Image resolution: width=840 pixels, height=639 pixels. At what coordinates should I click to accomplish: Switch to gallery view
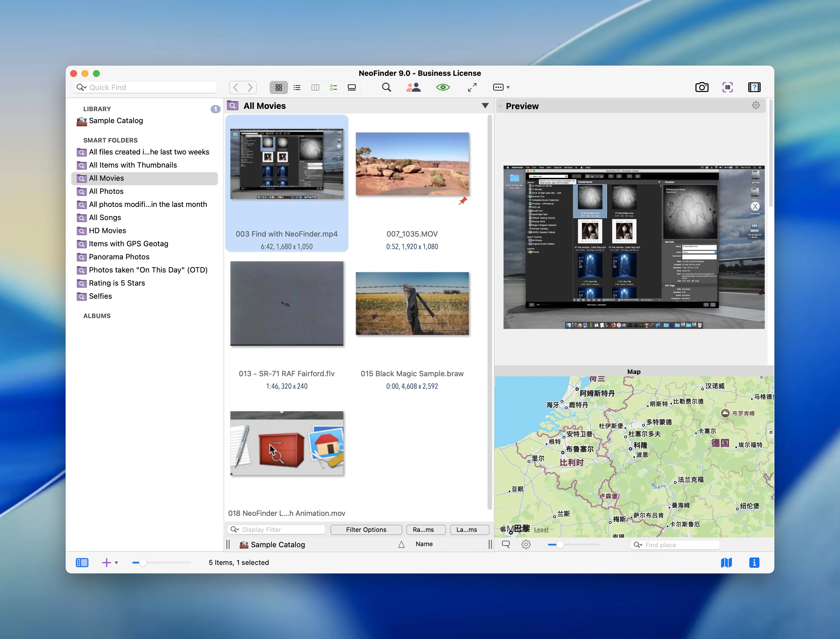point(352,87)
